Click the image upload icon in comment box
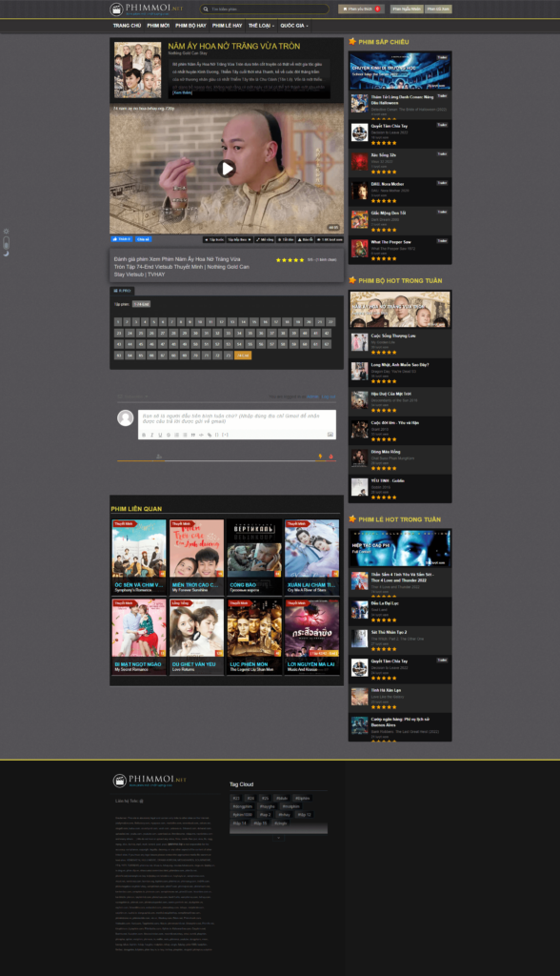The width and height of the screenshot is (560, 976). pos(330,435)
